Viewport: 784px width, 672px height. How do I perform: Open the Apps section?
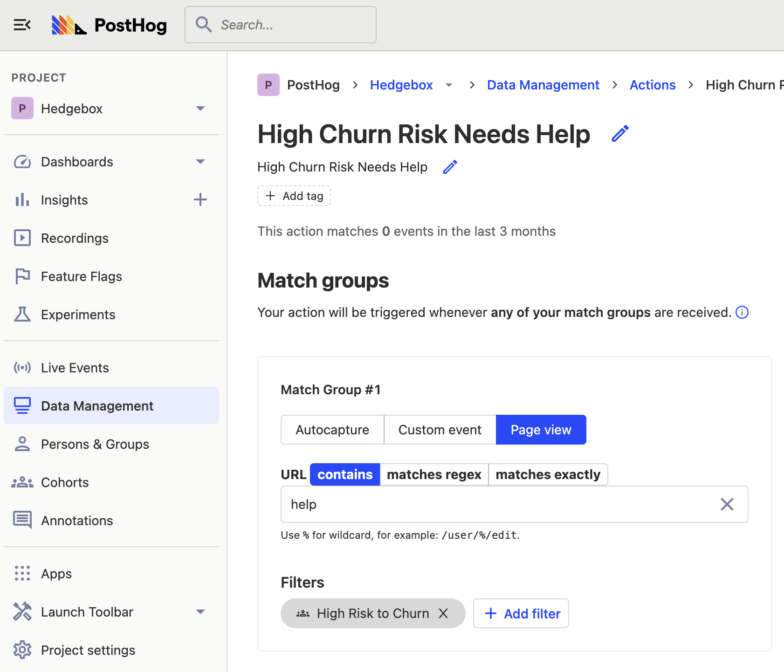(x=56, y=573)
